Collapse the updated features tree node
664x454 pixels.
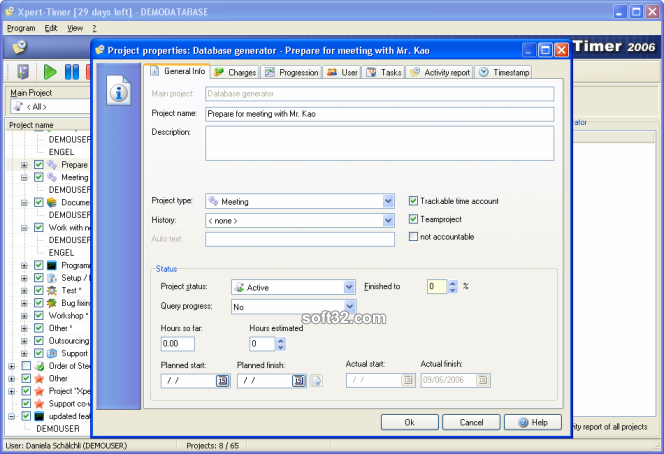coord(12,416)
